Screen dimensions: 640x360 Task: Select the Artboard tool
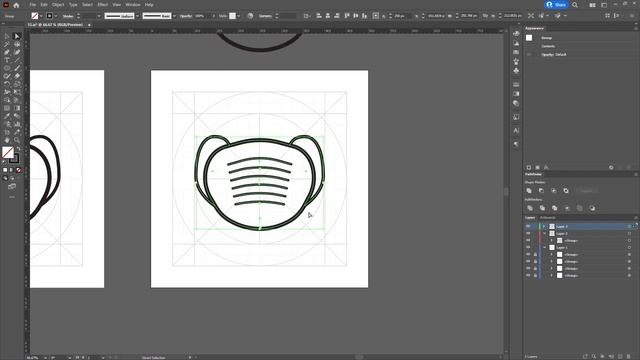pos(7,132)
